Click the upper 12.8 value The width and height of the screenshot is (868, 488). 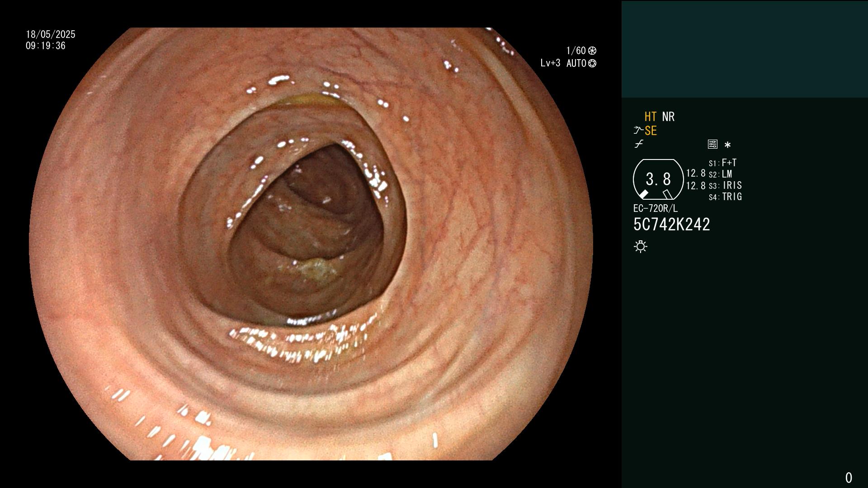(x=696, y=173)
